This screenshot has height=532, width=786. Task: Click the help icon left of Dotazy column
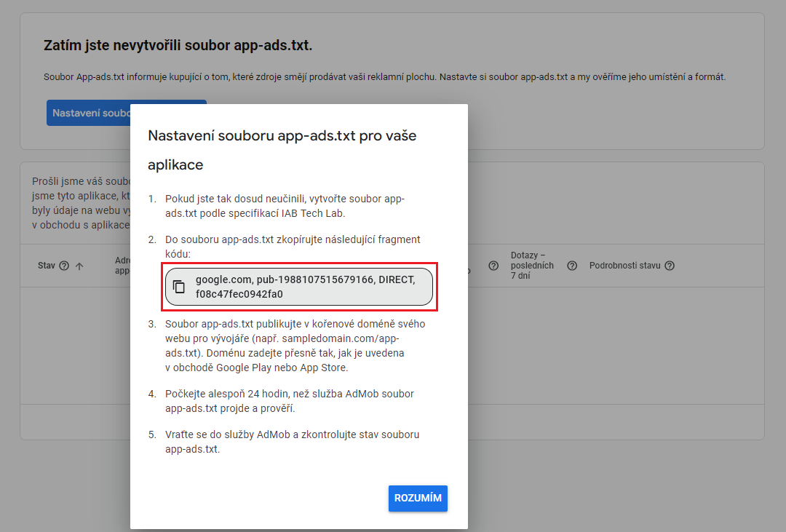pos(493,266)
